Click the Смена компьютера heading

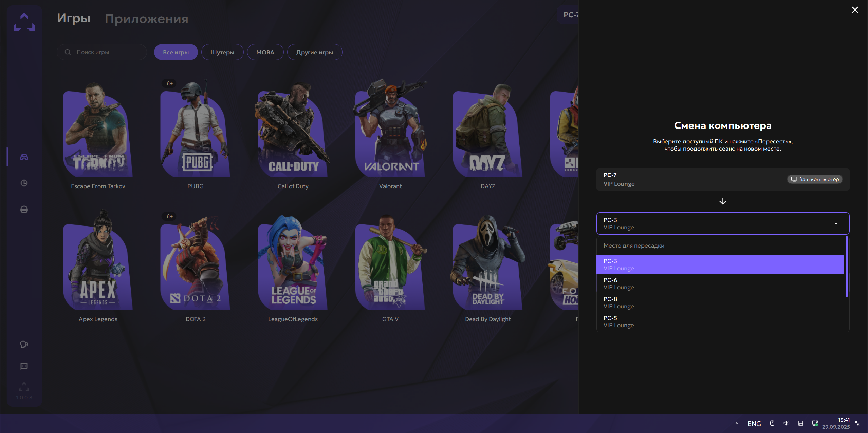point(723,125)
